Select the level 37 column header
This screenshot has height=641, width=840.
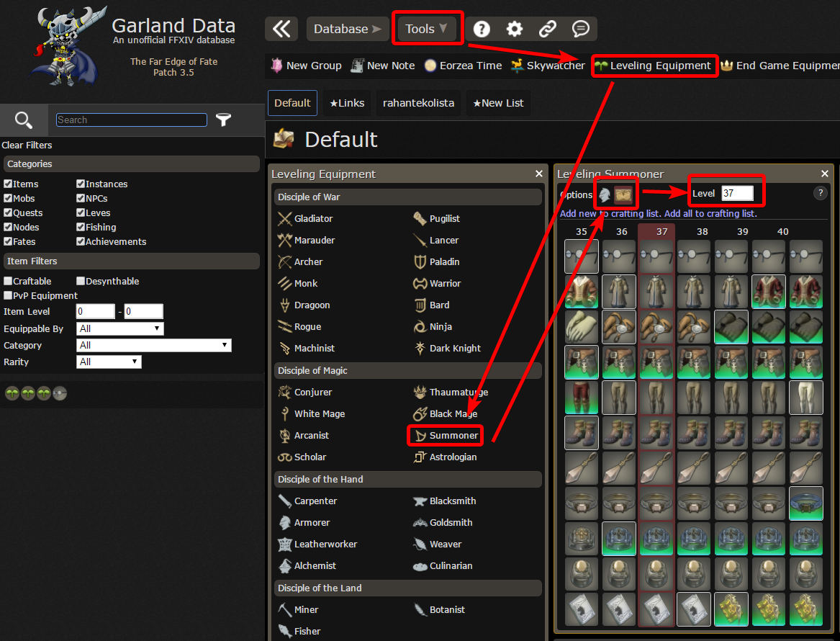[662, 231]
